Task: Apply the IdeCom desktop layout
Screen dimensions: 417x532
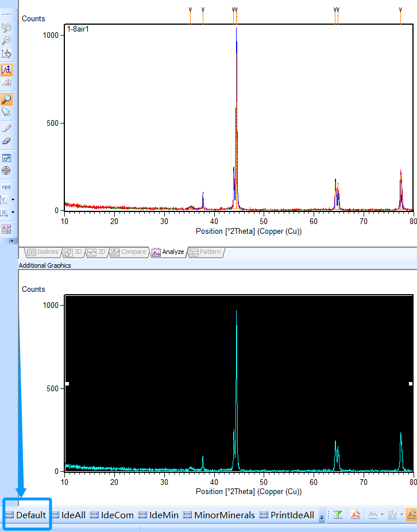Action: 111,515
